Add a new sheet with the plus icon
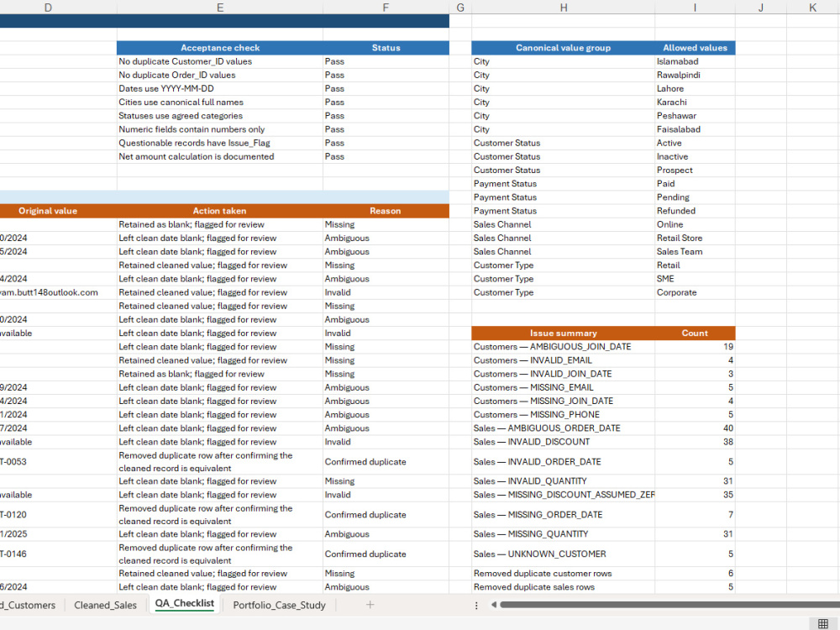The height and width of the screenshot is (630, 840). coord(370,605)
